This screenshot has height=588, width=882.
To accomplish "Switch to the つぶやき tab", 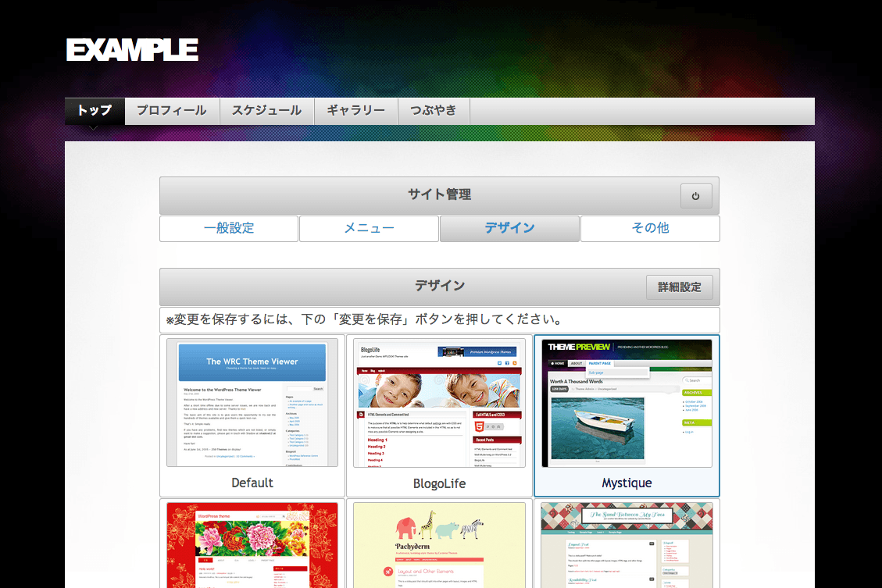I will (434, 111).
